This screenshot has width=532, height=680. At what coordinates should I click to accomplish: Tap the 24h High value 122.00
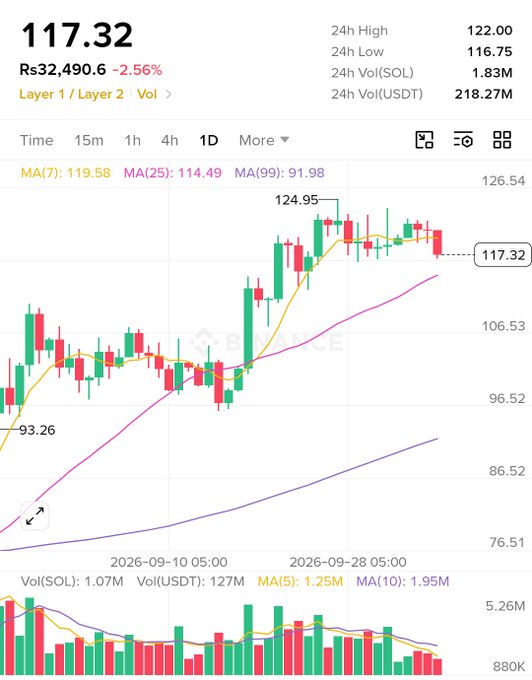490,30
